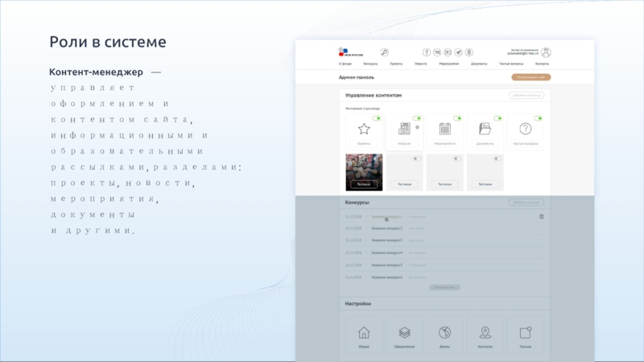This screenshot has height=362, width=644.
Task: Open Контакты settings map pin icon
Action: point(485,332)
